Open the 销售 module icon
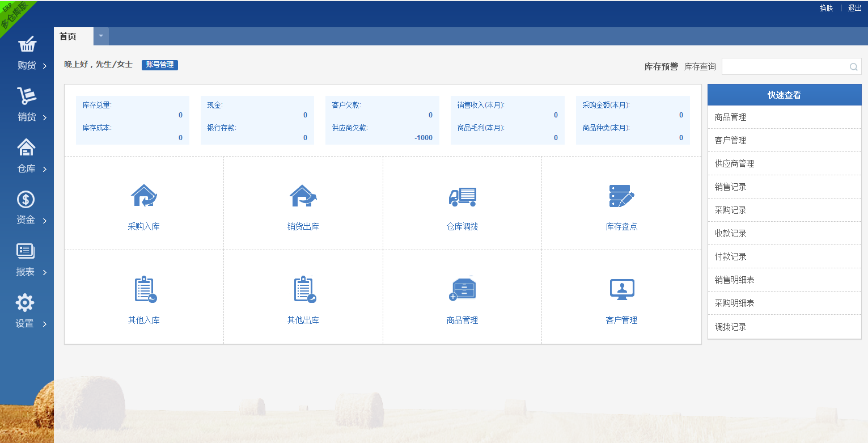The width and height of the screenshot is (868, 443). 25,98
